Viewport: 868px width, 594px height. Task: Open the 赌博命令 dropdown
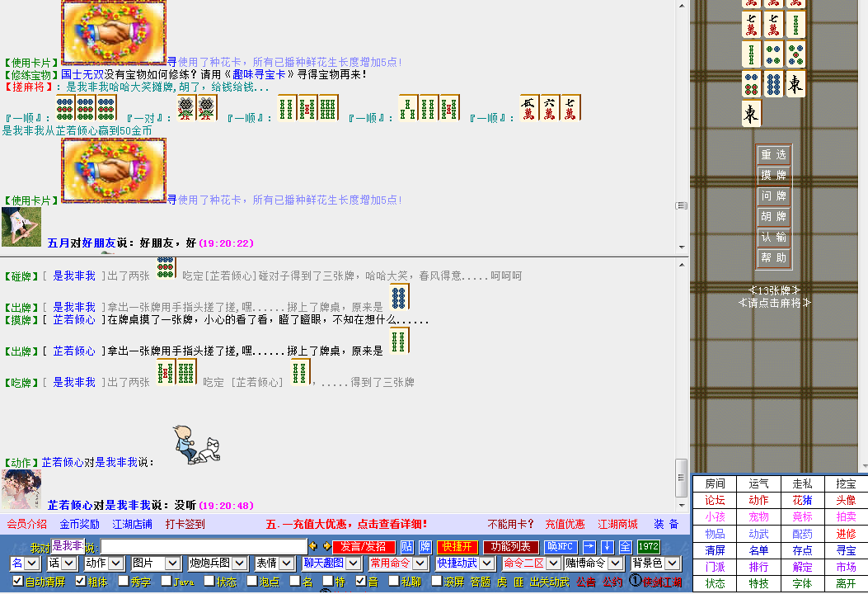594,563
